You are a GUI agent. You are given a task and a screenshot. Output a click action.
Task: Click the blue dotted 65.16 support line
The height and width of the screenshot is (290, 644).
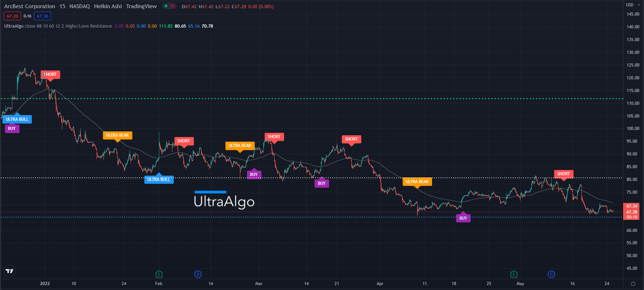(311, 217)
